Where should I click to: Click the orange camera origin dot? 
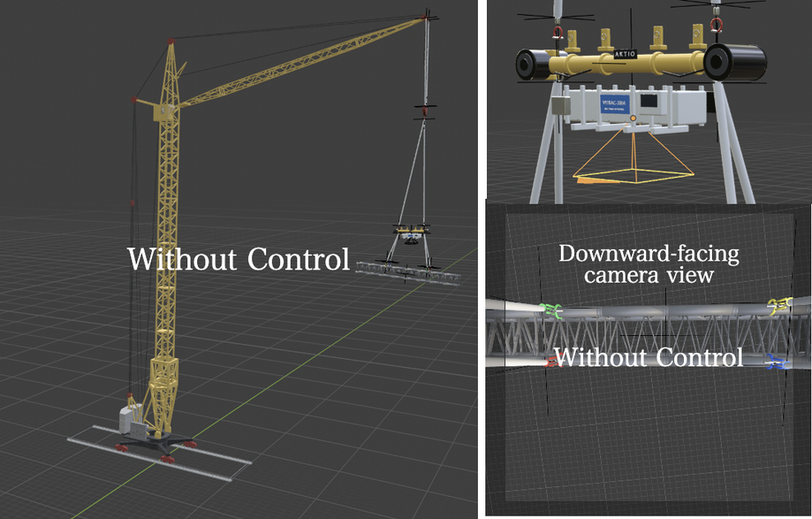(633, 118)
